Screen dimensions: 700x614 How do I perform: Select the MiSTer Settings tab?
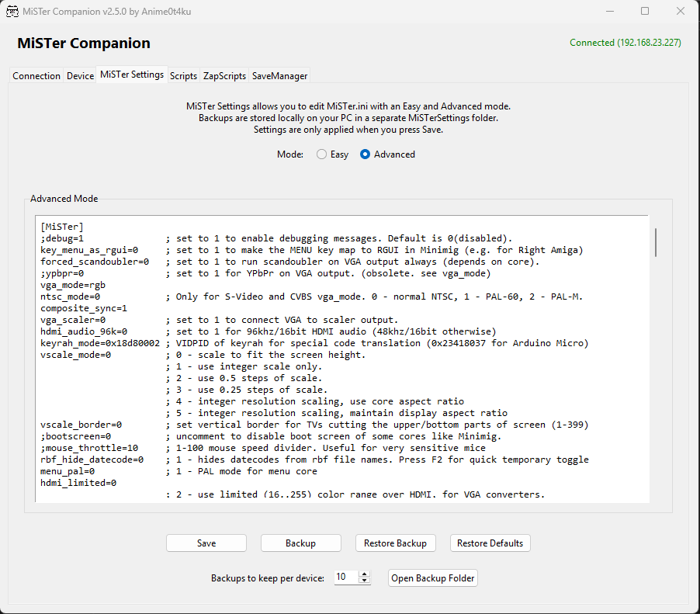(132, 75)
